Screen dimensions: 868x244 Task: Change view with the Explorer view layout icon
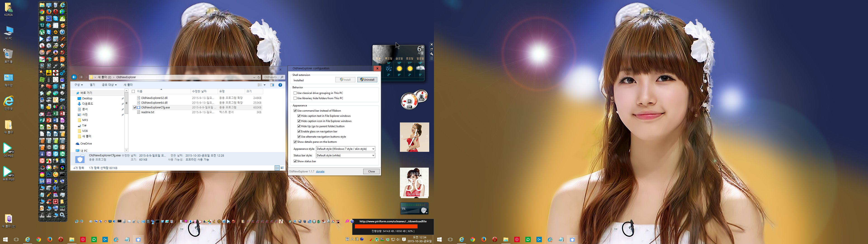click(260, 85)
